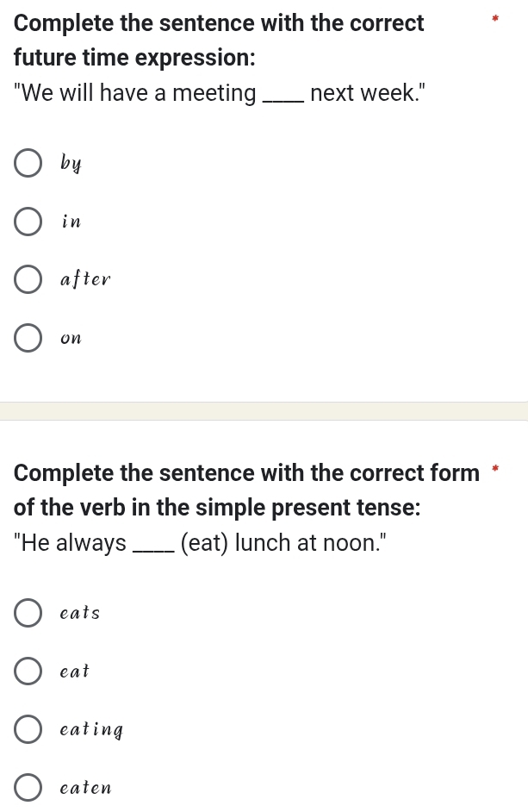This screenshot has width=528, height=812.
Task: Click the 'on' answer label text
Action: [71, 339]
